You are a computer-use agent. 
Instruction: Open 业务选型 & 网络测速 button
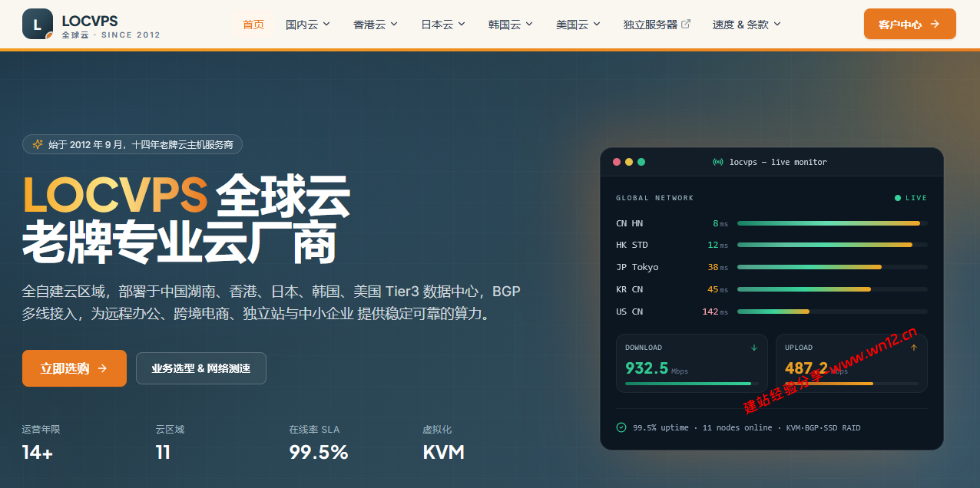(201, 368)
